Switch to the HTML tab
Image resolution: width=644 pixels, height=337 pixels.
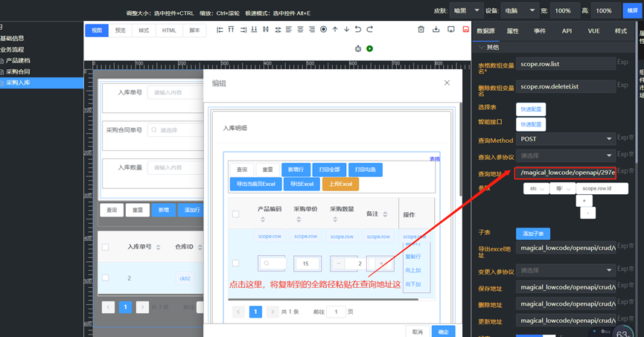point(169,31)
